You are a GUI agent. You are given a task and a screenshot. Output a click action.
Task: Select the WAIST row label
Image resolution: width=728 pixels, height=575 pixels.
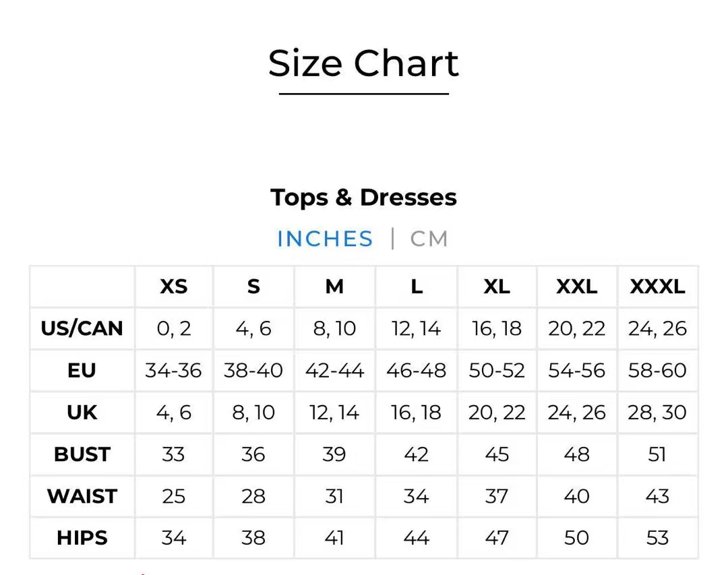pyautogui.click(x=82, y=496)
